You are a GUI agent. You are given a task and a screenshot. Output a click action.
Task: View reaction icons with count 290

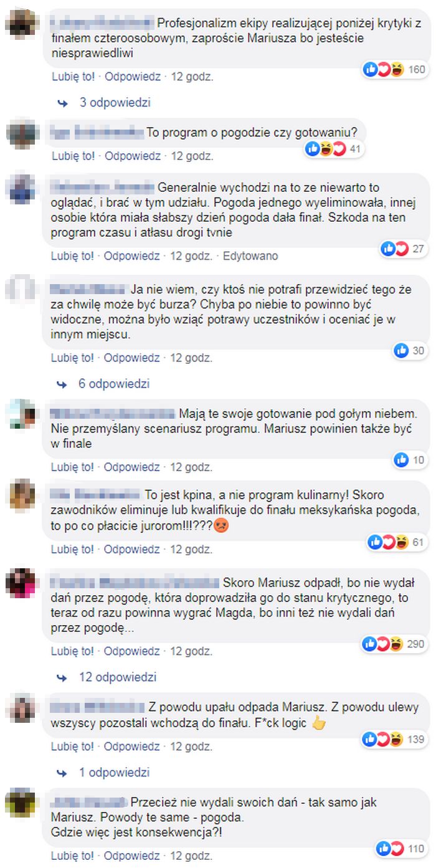(395, 644)
